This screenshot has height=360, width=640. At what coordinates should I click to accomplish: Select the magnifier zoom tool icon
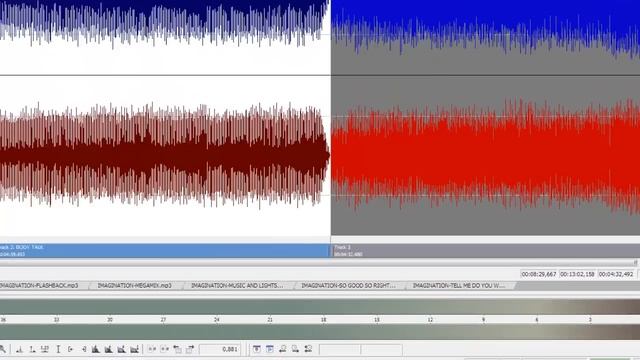[x=2, y=349]
